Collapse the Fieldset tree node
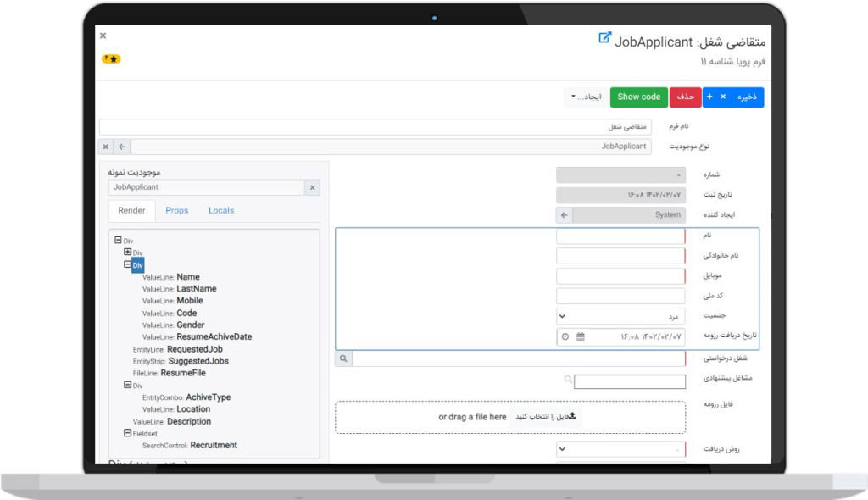868x500 pixels. pos(127,433)
